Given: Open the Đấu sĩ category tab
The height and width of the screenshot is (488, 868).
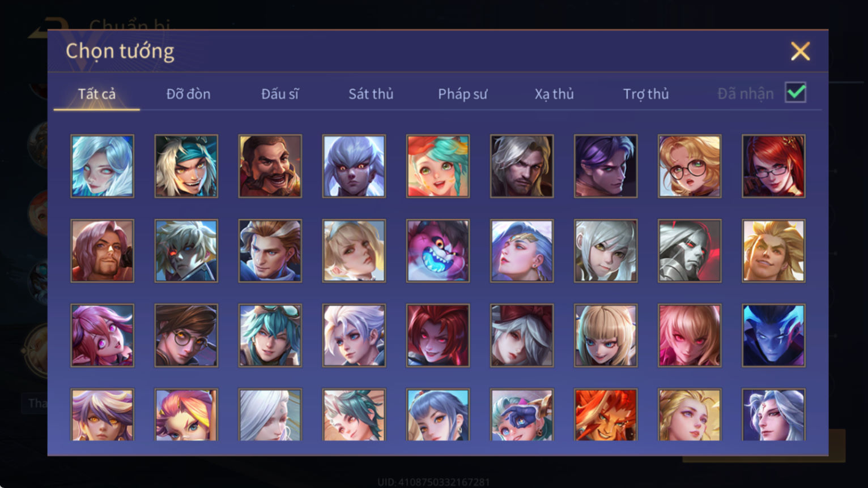Looking at the screenshot, I should click(279, 94).
